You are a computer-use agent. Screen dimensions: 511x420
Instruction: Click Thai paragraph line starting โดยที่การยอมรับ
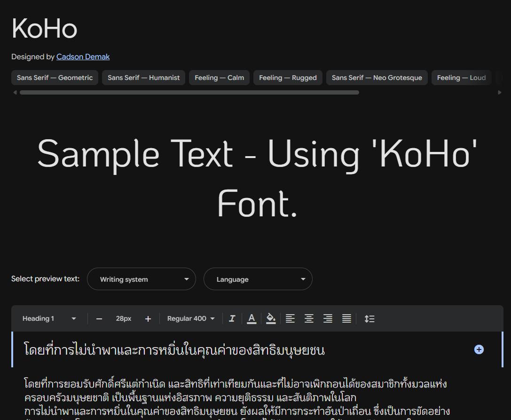(236, 384)
